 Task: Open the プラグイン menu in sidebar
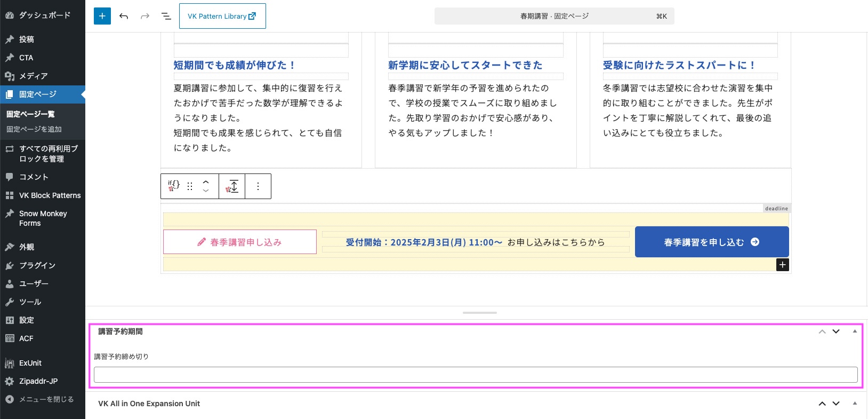click(x=37, y=265)
